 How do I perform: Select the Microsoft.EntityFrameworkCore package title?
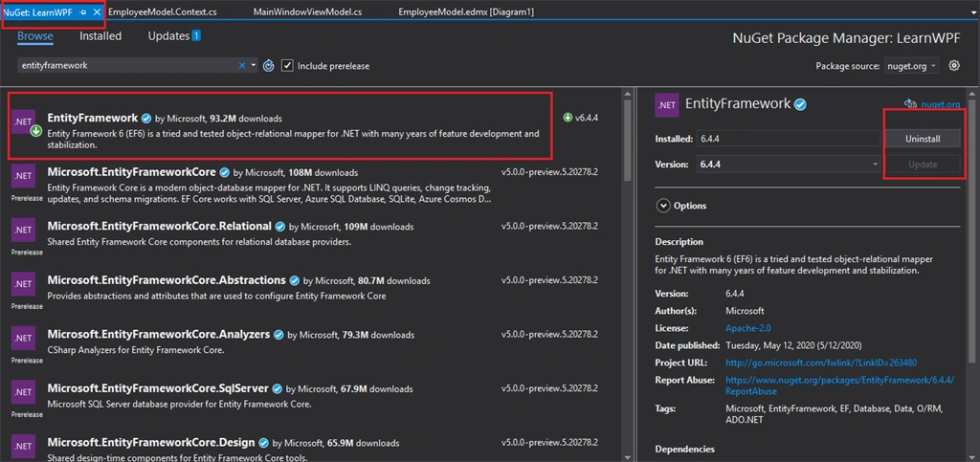tap(131, 171)
